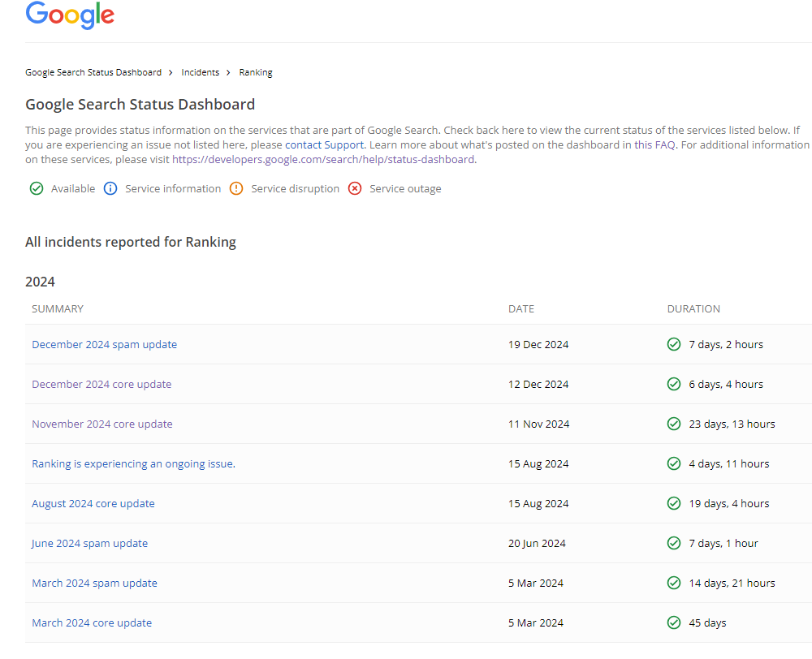Image resolution: width=812 pixels, height=659 pixels.
Task: Open the Incidents breadcrumb
Action: tap(201, 72)
